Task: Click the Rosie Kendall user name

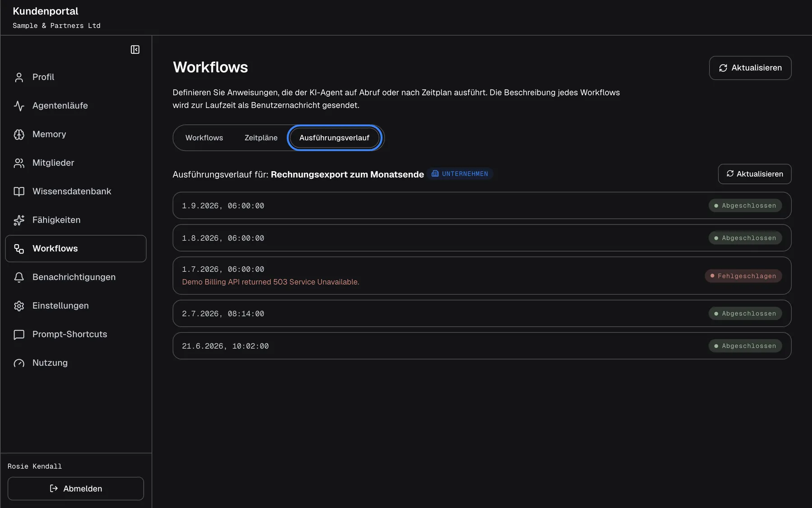Action: click(35, 466)
